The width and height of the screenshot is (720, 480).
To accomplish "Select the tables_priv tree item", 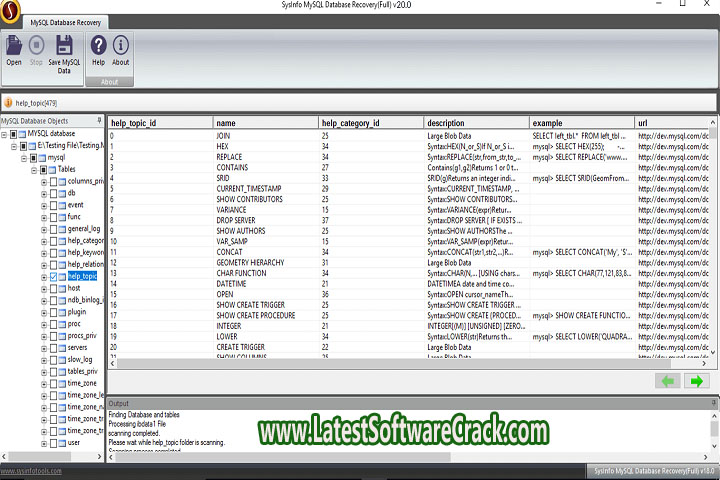I will [x=83, y=371].
